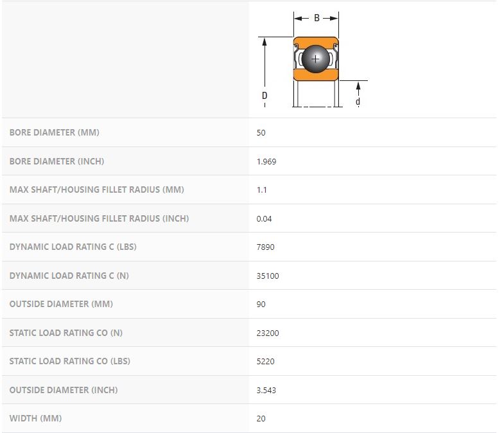Click the B width label in diagram

[x=317, y=19]
